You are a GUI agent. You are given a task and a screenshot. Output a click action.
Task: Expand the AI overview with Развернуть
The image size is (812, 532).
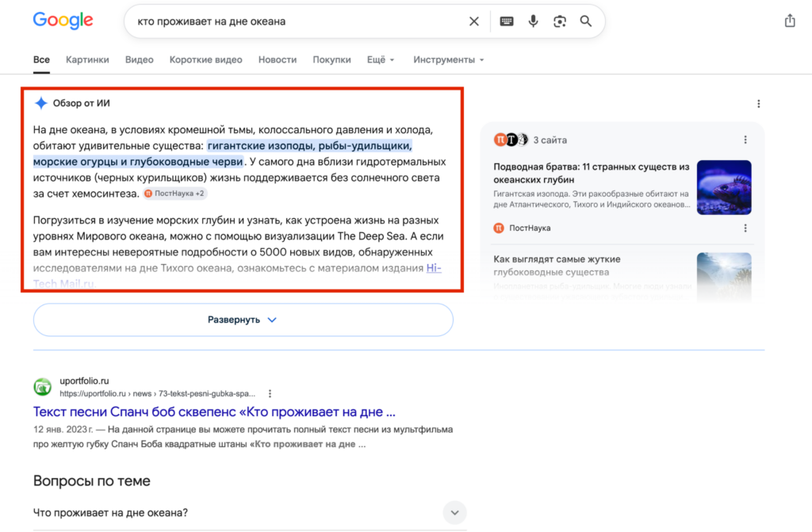pos(243,320)
